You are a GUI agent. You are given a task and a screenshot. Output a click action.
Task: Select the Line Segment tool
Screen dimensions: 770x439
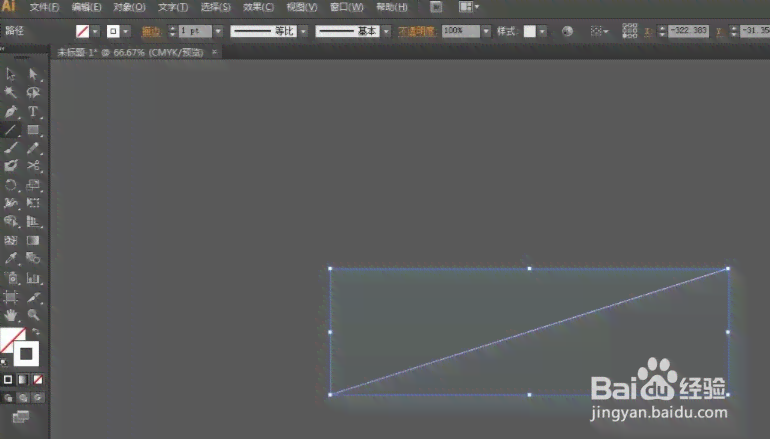(x=10, y=130)
